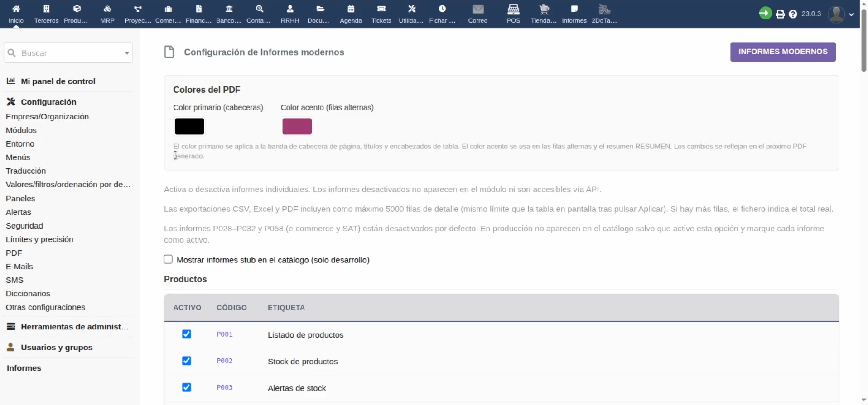
Task: Uncheck the active box for P003 Alertas de stock
Action: [187, 387]
